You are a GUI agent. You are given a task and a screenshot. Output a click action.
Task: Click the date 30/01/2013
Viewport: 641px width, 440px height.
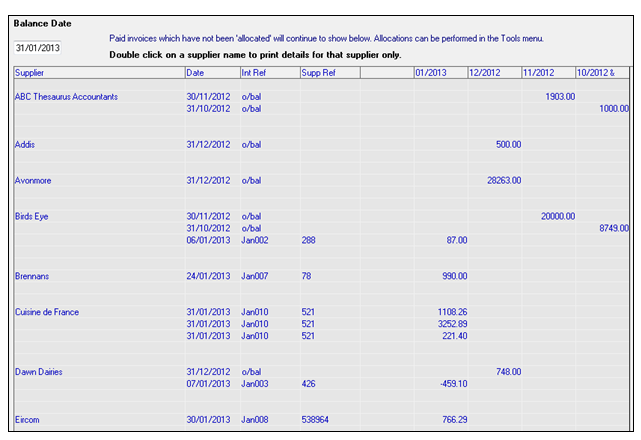coord(208,420)
